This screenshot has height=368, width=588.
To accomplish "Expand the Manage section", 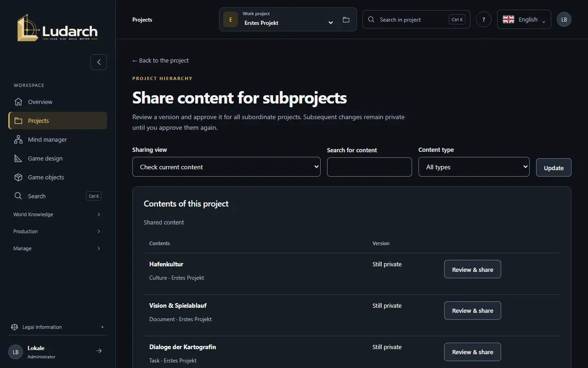I will (57, 248).
